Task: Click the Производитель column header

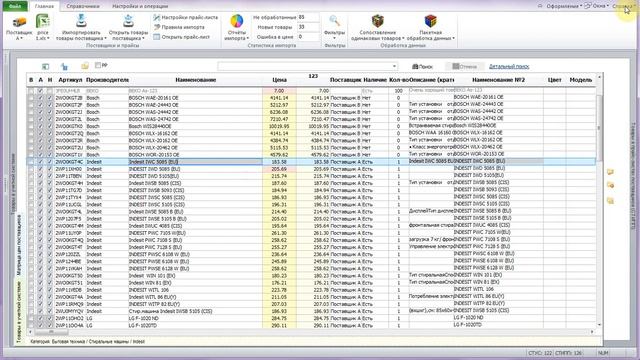Action: [107, 80]
